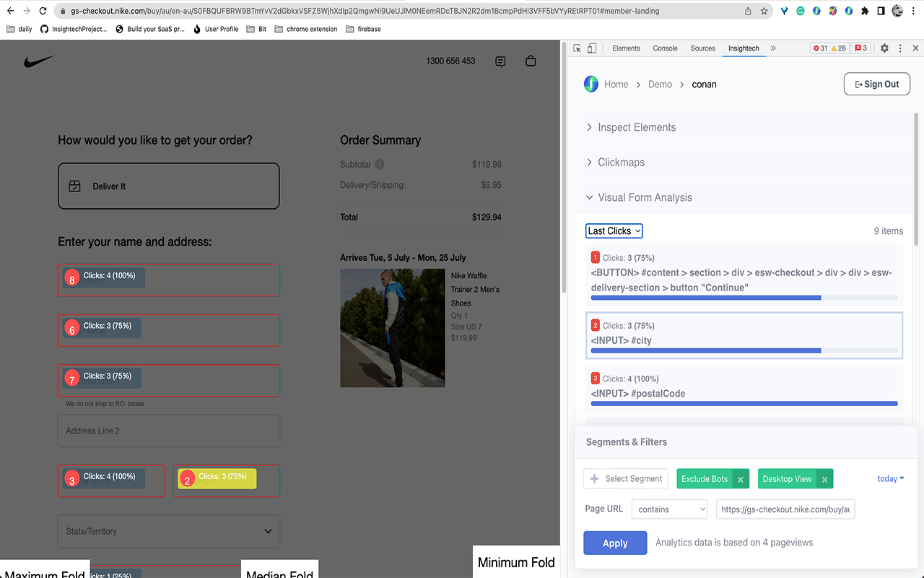
Task: Remove the Desktop View segment filter
Action: [824, 478]
